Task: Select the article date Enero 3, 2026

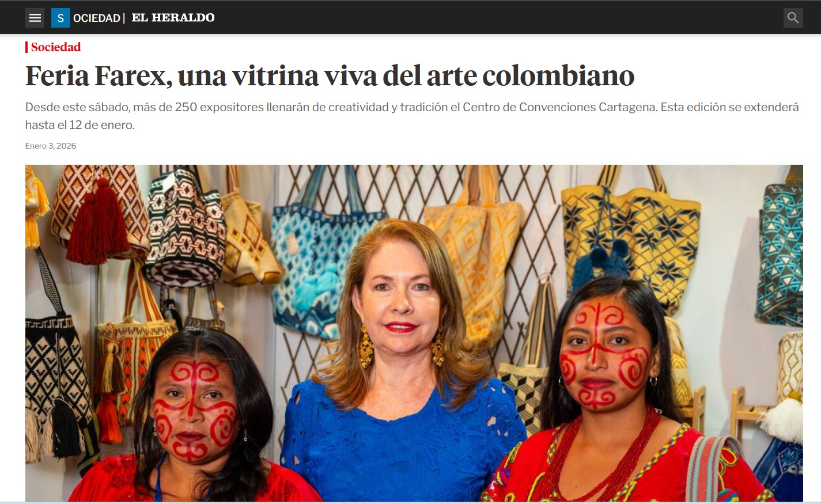Action: [51, 146]
